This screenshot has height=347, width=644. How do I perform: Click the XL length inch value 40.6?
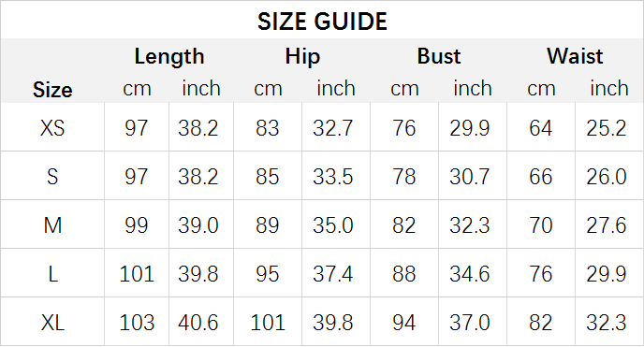coord(198,323)
